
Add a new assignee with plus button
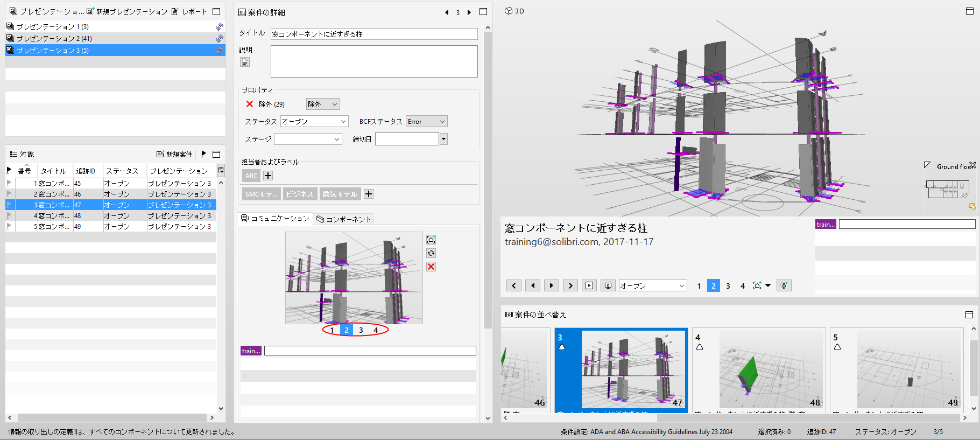click(268, 176)
